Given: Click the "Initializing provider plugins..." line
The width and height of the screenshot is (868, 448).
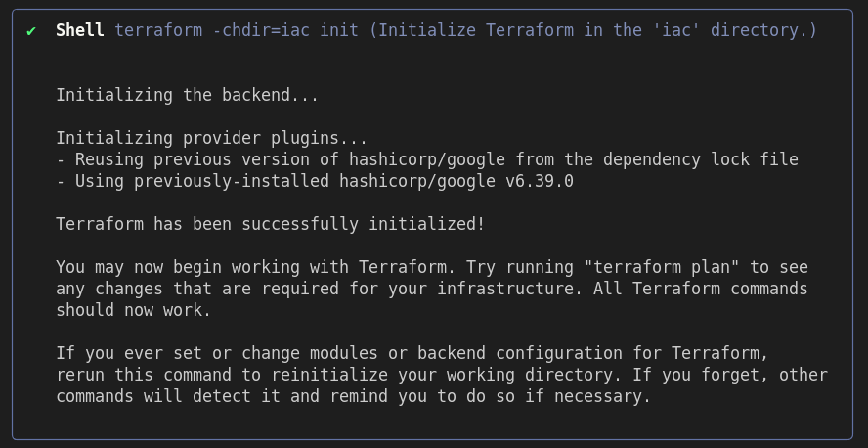Looking at the screenshot, I should tap(211, 138).
